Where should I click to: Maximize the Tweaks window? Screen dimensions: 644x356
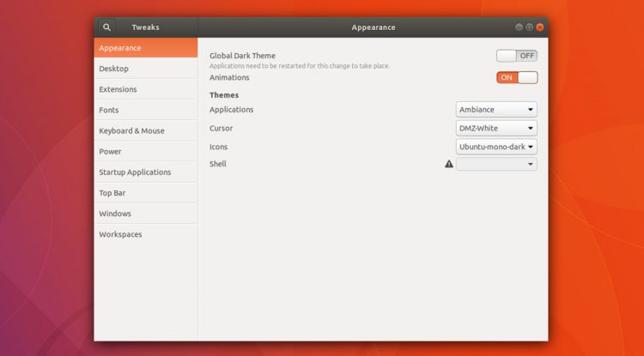pos(530,27)
